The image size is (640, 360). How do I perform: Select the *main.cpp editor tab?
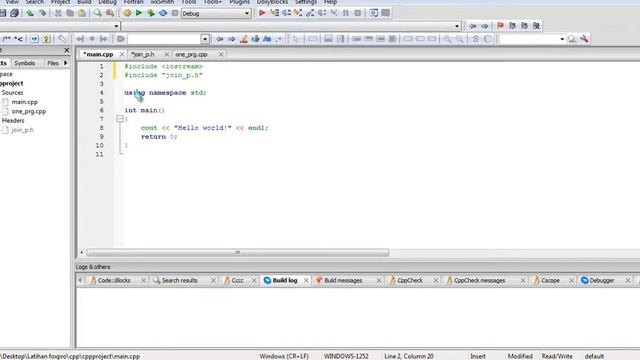[98, 54]
